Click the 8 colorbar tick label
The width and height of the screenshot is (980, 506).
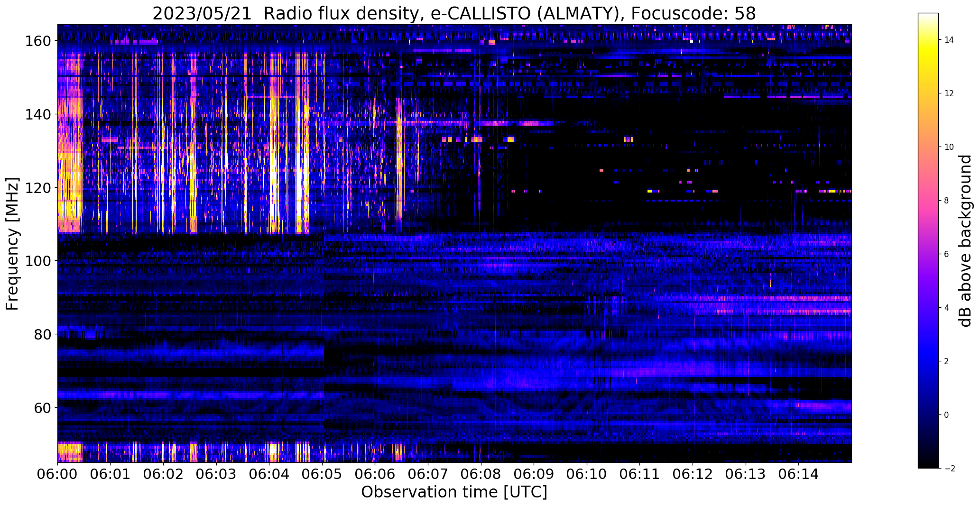coord(947,201)
